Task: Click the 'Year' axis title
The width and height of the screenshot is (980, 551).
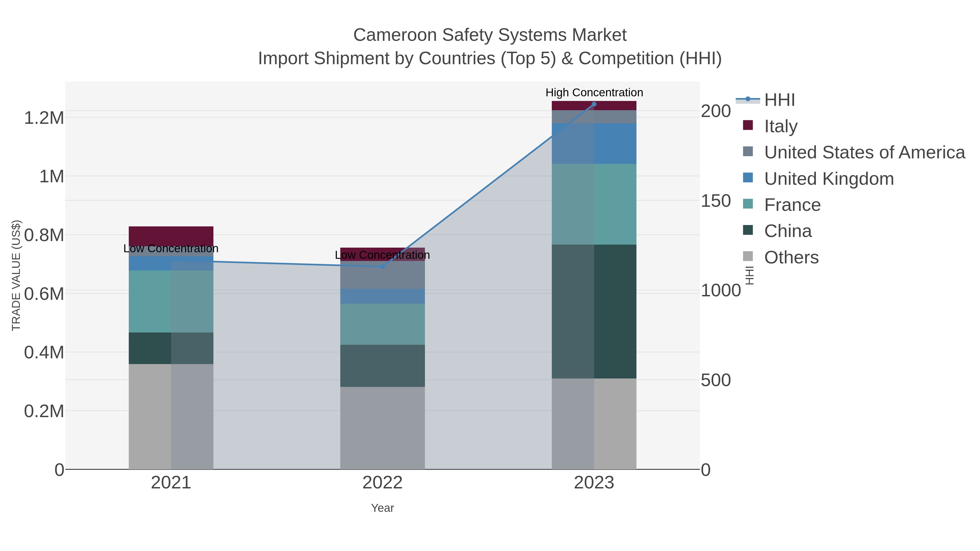Action: point(383,508)
